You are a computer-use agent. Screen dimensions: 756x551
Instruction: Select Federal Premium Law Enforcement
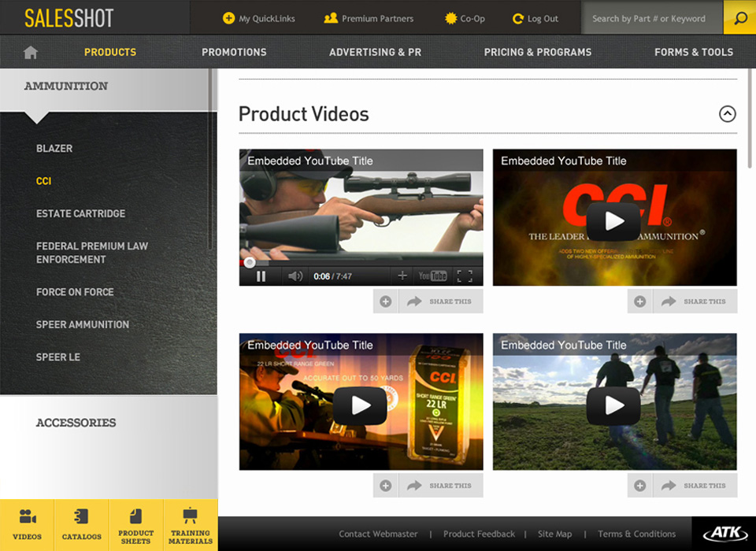[91, 253]
